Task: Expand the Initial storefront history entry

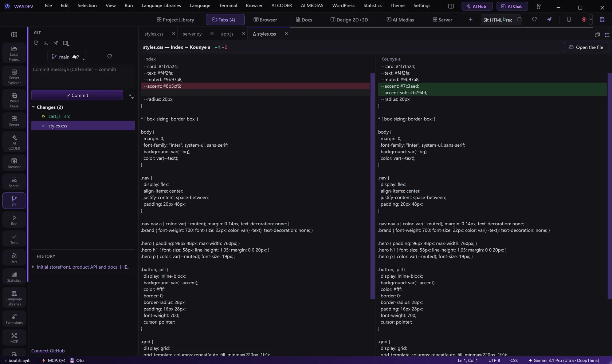Action: tap(33, 267)
